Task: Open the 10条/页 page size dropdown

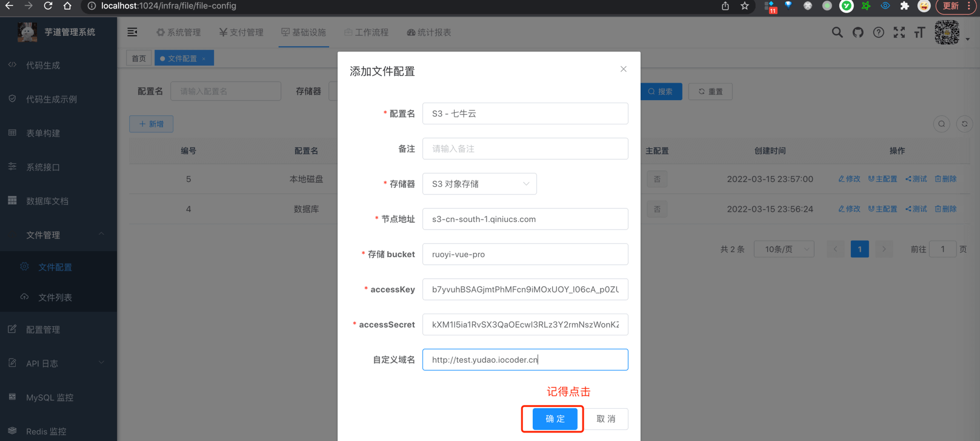Action: 784,249
